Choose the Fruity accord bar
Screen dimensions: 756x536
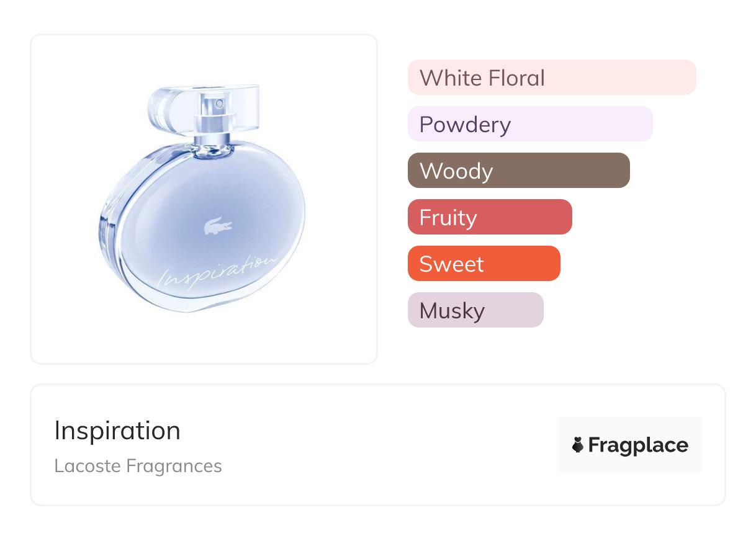[x=490, y=217]
